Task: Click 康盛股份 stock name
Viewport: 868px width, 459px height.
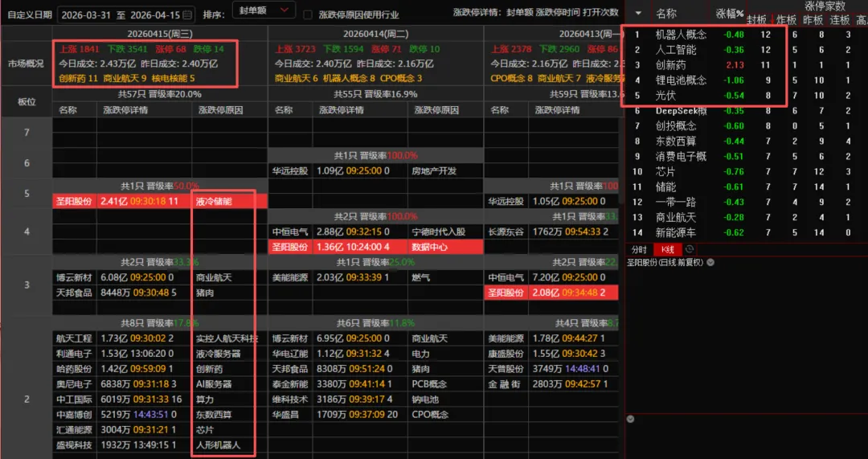Action: (x=506, y=354)
